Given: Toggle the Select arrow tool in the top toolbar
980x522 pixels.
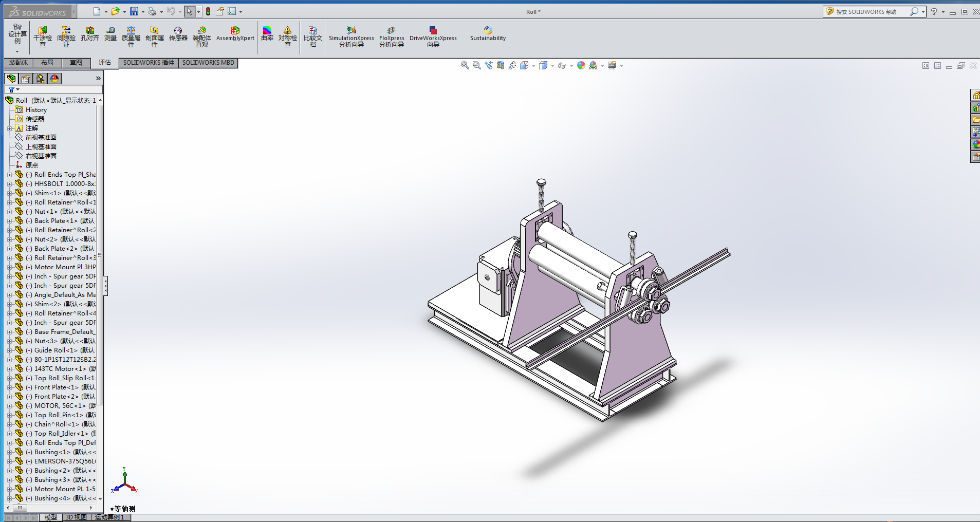Looking at the screenshot, I should tap(190, 11).
